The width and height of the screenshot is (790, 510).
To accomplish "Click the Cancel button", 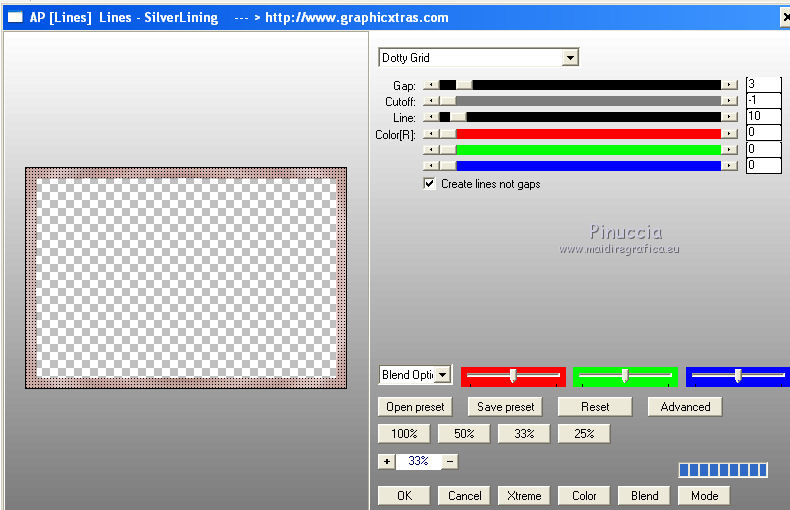I will click(x=464, y=496).
